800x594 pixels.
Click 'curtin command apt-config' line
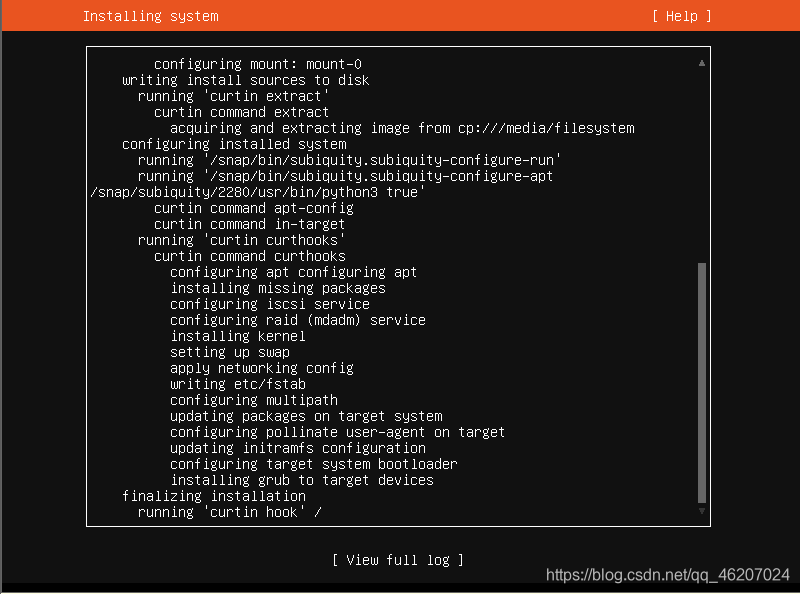coord(254,208)
